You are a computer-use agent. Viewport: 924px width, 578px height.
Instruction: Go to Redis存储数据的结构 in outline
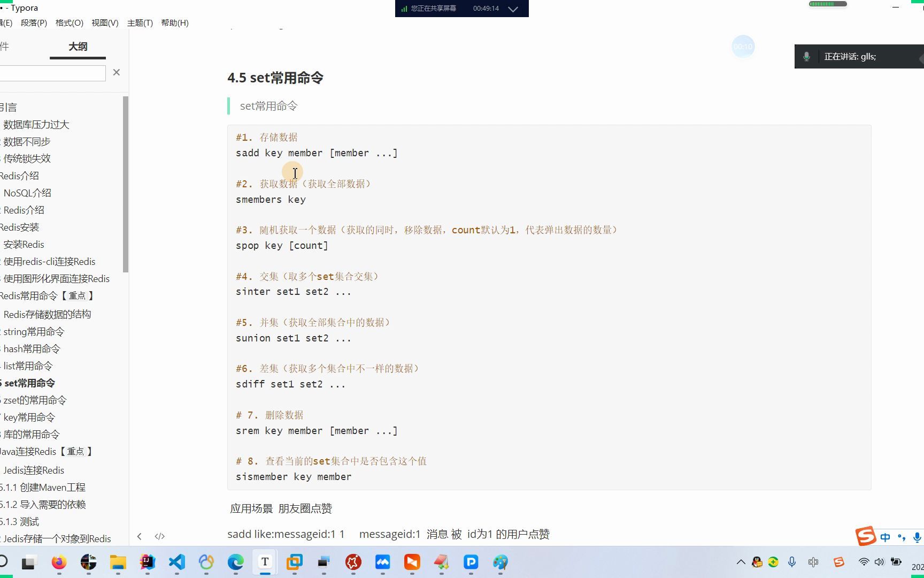coord(47,315)
